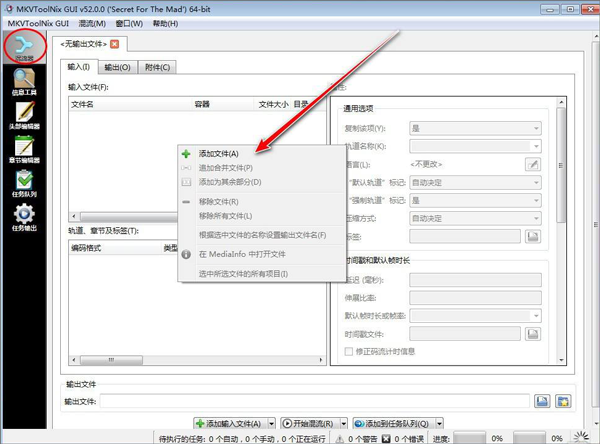The height and width of the screenshot is (444, 600).
Task: Click the first progress bar in status bar
Action: pos(469,439)
